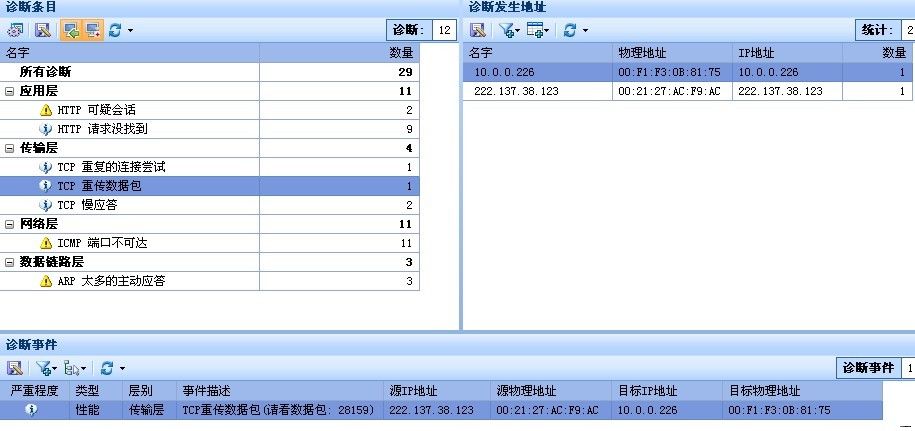Sort 诊断条目 by 数量 column header
This screenshot has width=915, height=431.
point(339,52)
